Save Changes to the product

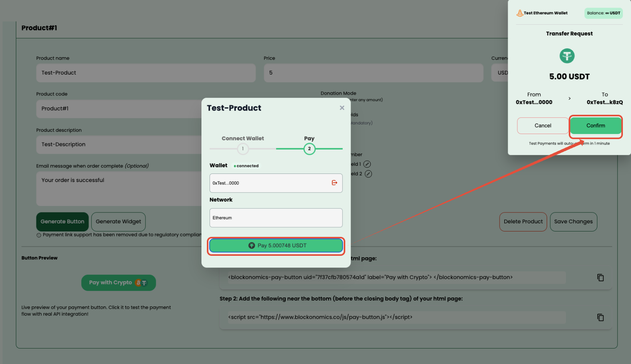(573, 222)
